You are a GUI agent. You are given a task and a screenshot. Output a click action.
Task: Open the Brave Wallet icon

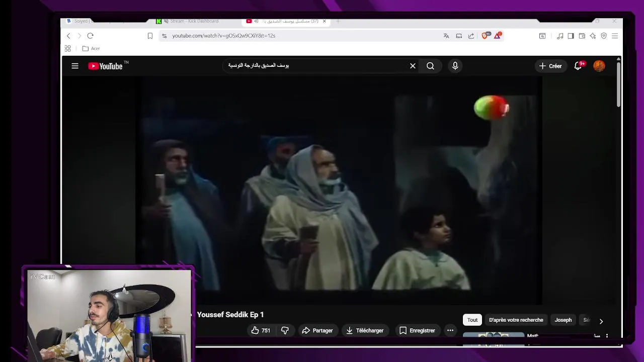tap(582, 36)
